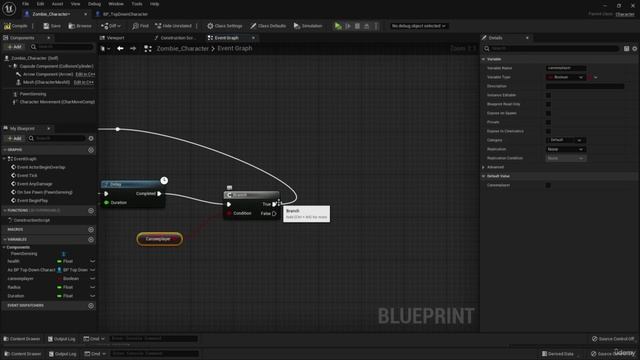This screenshot has width=640, height=360.
Task: Add new function with Functions plus icon
Action: (91, 211)
